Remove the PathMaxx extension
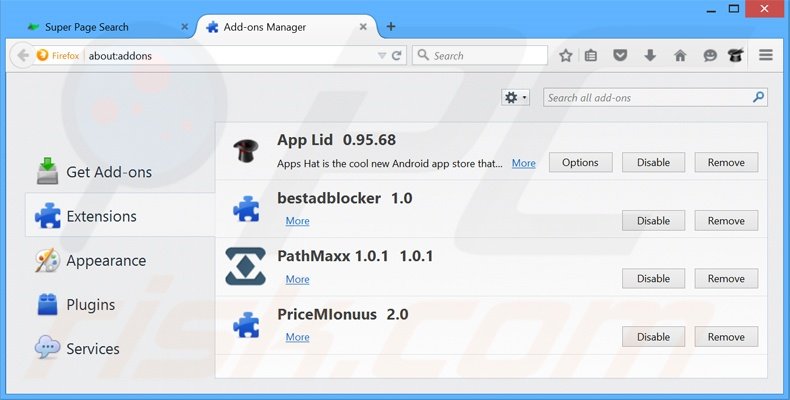The image size is (790, 400). (726, 279)
